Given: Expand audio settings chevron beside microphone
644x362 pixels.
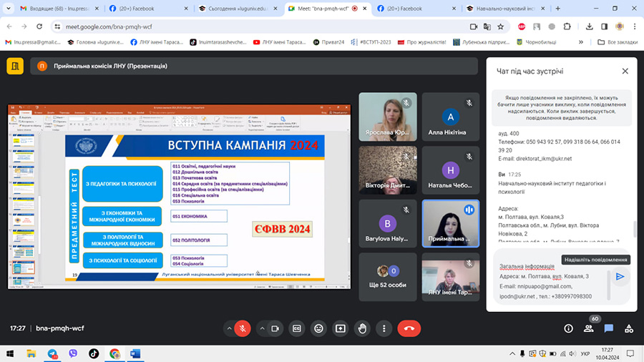Looking at the screenshot, I should pos(229,329).
